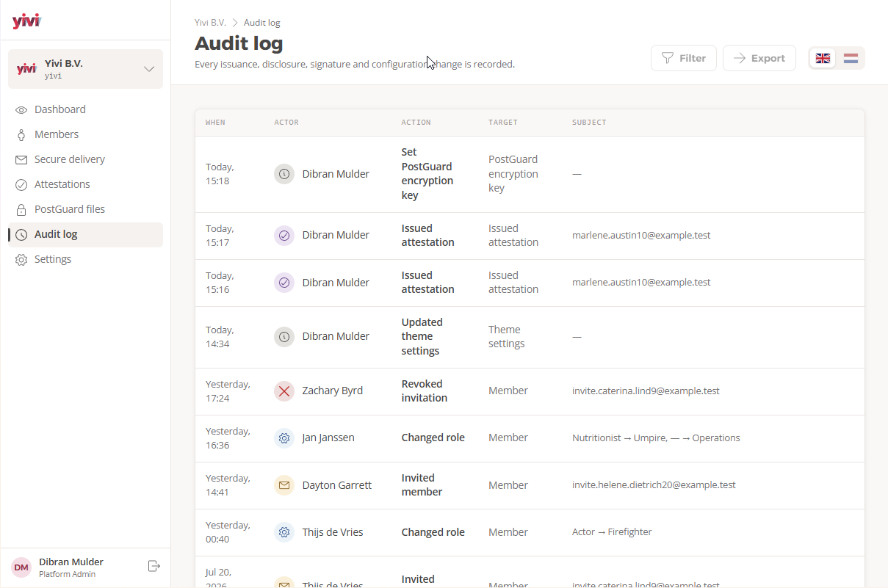888x588 pixels.
Task: Click checkmark icon in 15:17 row
Action: point(284,236)
